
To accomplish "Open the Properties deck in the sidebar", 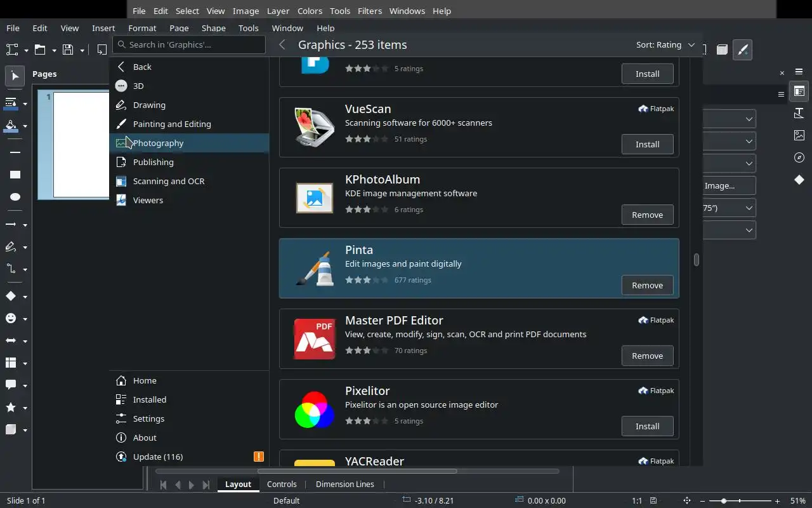I will coord(799,91).
